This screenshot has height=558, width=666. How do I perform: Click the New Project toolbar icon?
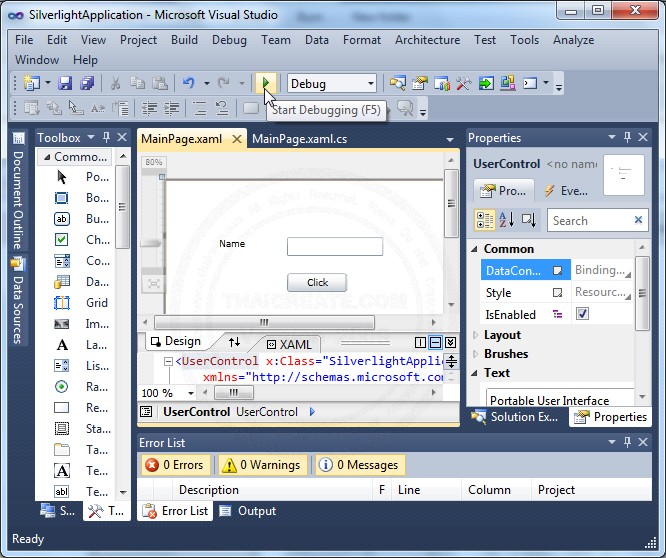coord(31,83)
